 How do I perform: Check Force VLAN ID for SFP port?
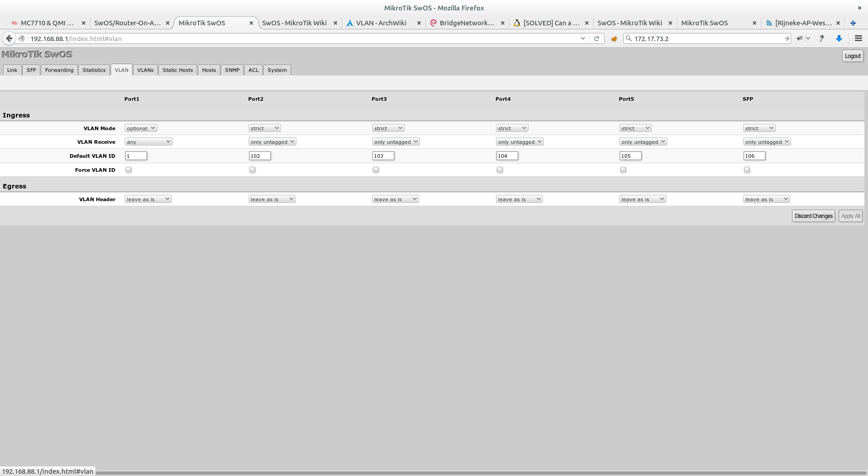tap(747, 170)
